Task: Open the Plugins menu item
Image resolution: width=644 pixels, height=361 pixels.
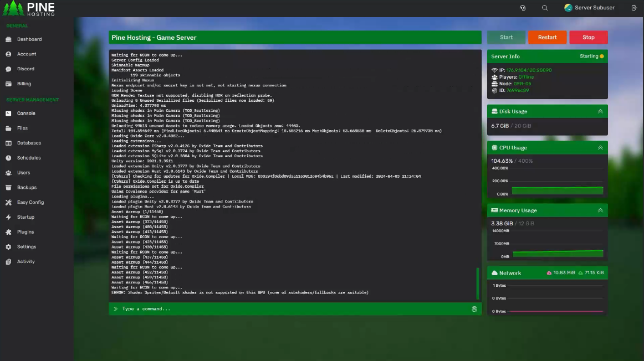Action: [x=25, y=232]
